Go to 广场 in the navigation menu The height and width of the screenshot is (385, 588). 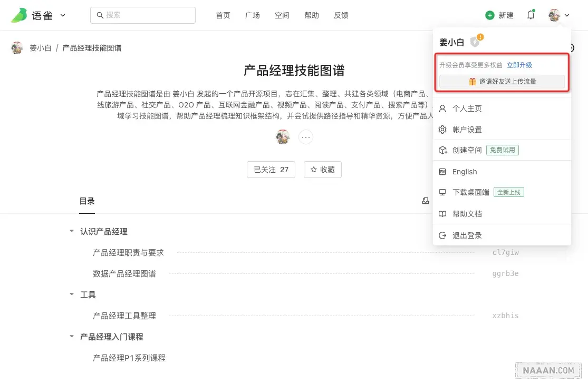click(253, 15)
